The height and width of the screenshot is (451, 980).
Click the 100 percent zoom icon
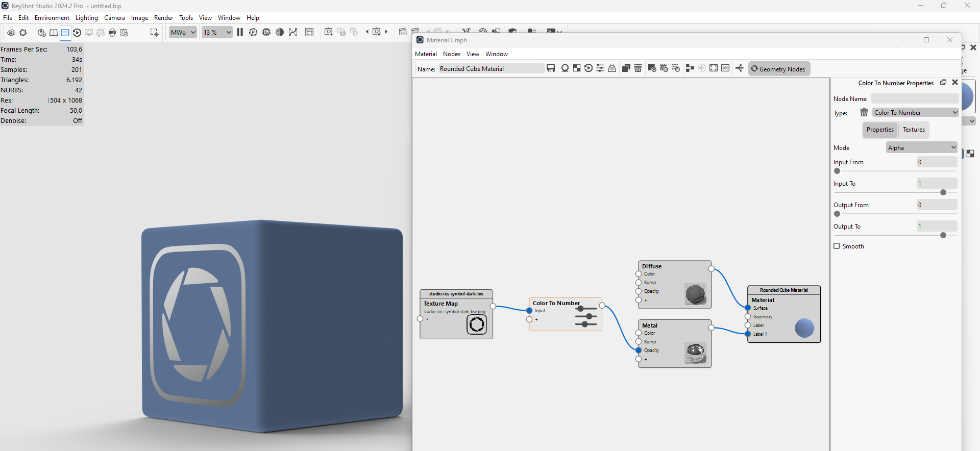click(725, 68)
